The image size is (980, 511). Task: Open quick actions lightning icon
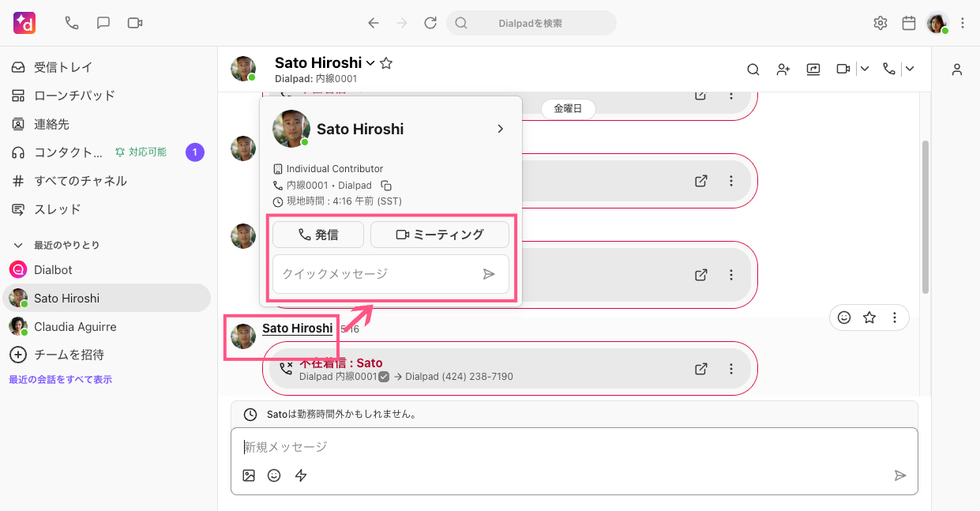click(x=301, y=475)
